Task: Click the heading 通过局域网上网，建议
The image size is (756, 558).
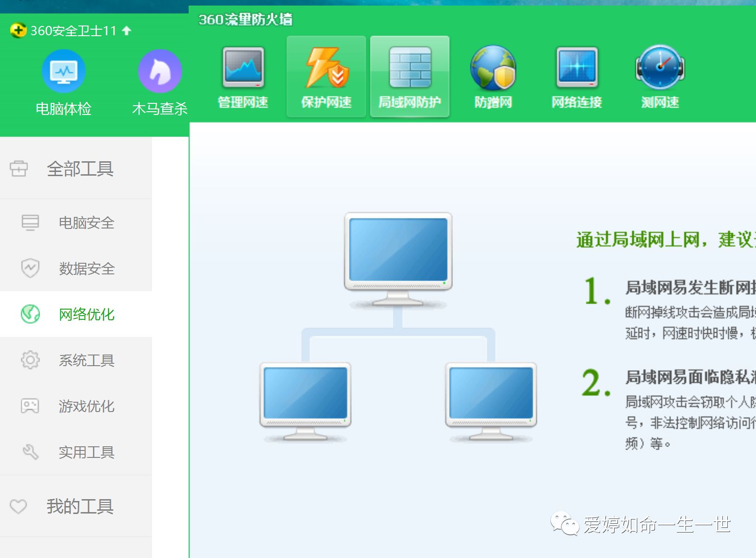Action: pyautogui.click(x=666, y=240)
